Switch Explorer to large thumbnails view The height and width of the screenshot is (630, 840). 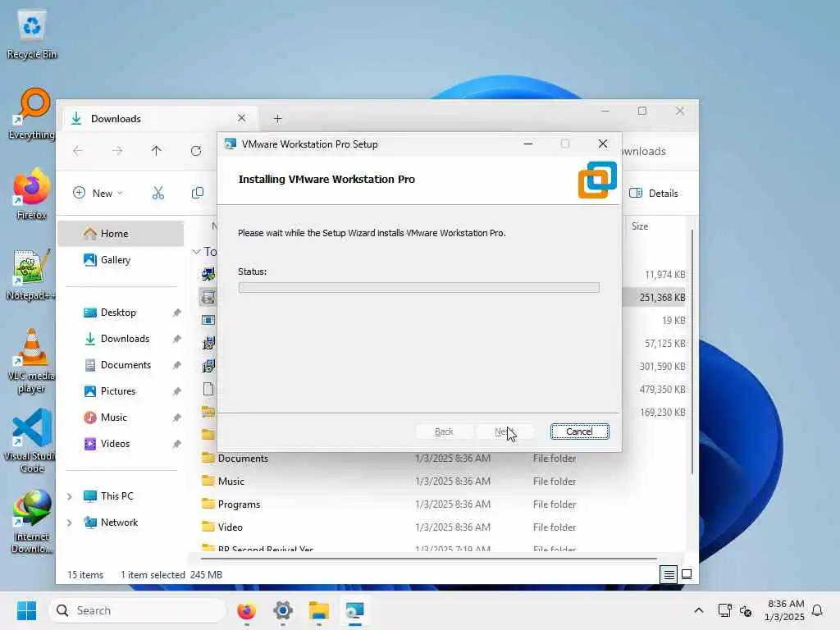[687, 575]
